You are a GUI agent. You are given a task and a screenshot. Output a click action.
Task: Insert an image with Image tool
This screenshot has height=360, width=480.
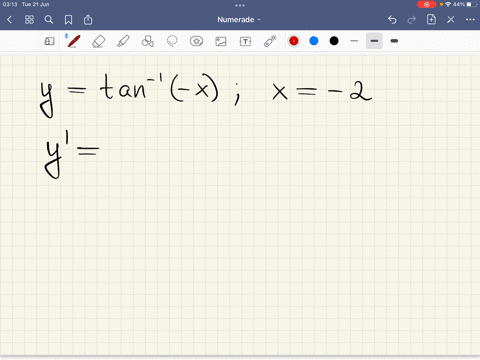click(221, 41)
